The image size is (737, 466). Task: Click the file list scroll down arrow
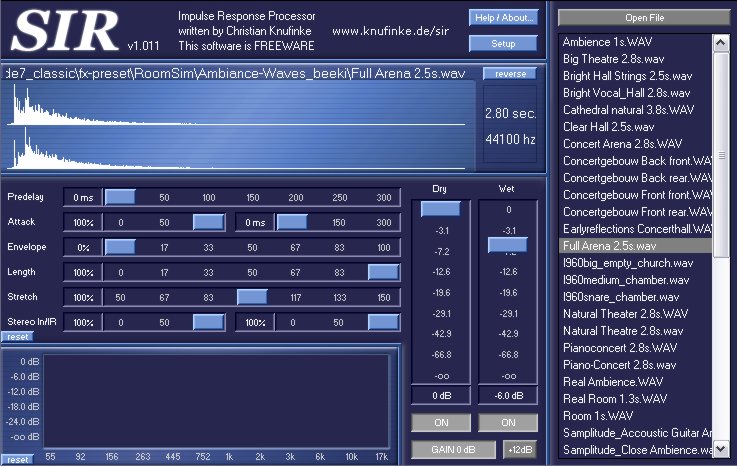[x=721, y=448]
